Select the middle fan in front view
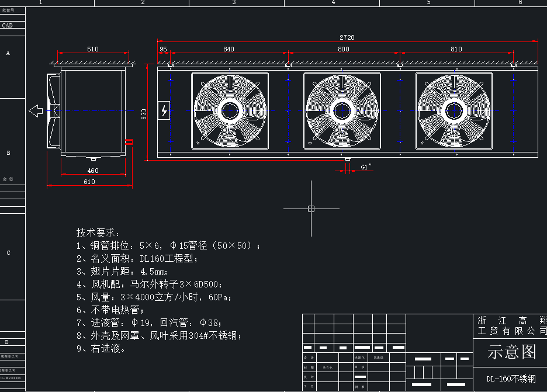This screenshot has height=392, width=547. pyautogui.click(x=341, y=110)
